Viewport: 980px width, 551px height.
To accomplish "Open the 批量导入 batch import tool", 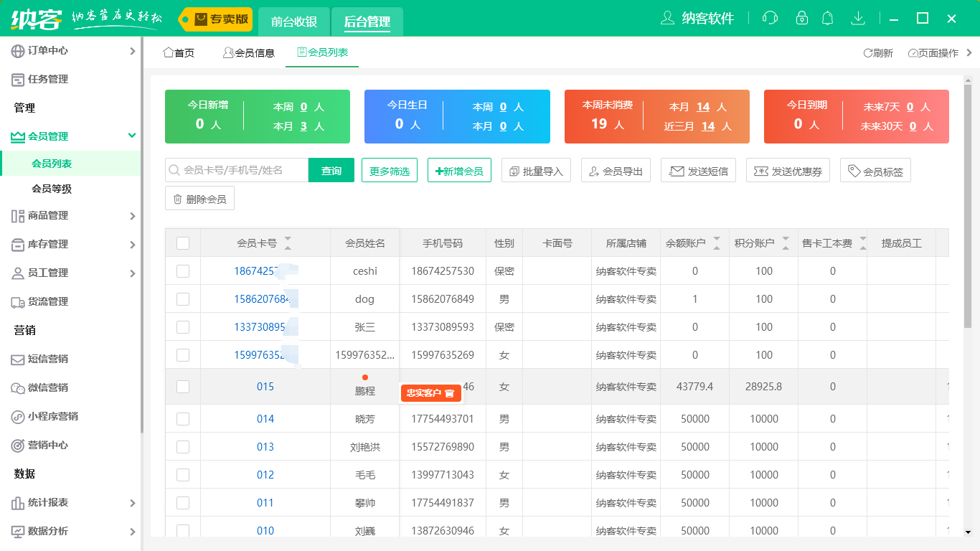I will pos(536,170).
